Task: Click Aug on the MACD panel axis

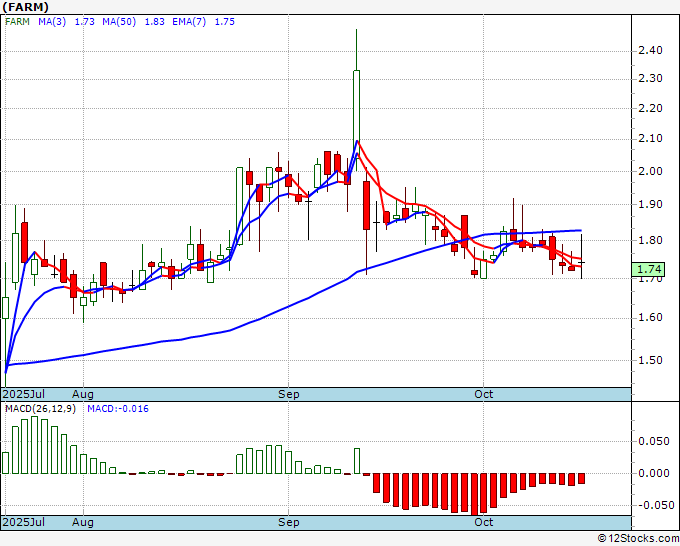Action: (83, 522)
